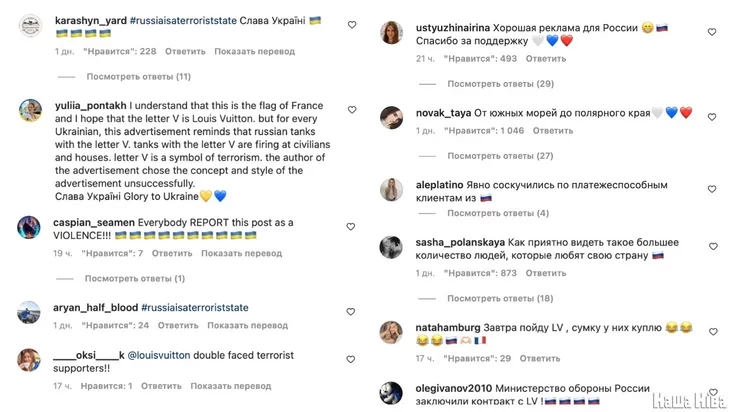Screen dimensions: 732x412
Task: Expand 29 replies under ustyuzhinairina comment
Action: 500,84
